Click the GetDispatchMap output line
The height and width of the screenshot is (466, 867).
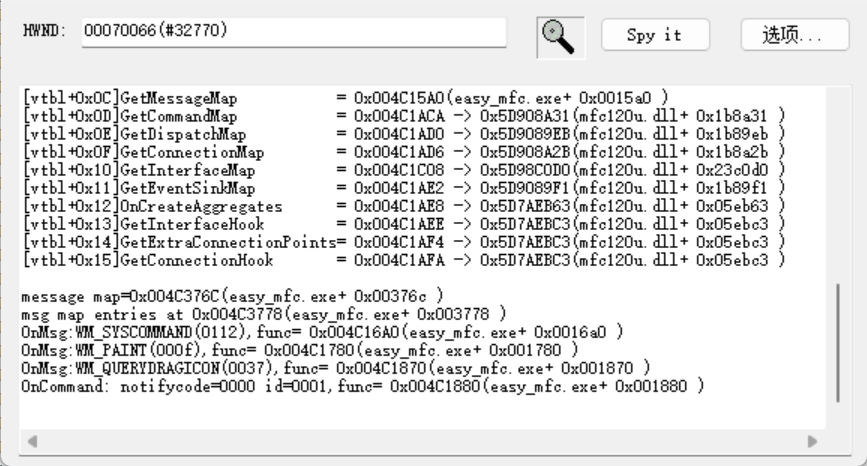(404, 134)
